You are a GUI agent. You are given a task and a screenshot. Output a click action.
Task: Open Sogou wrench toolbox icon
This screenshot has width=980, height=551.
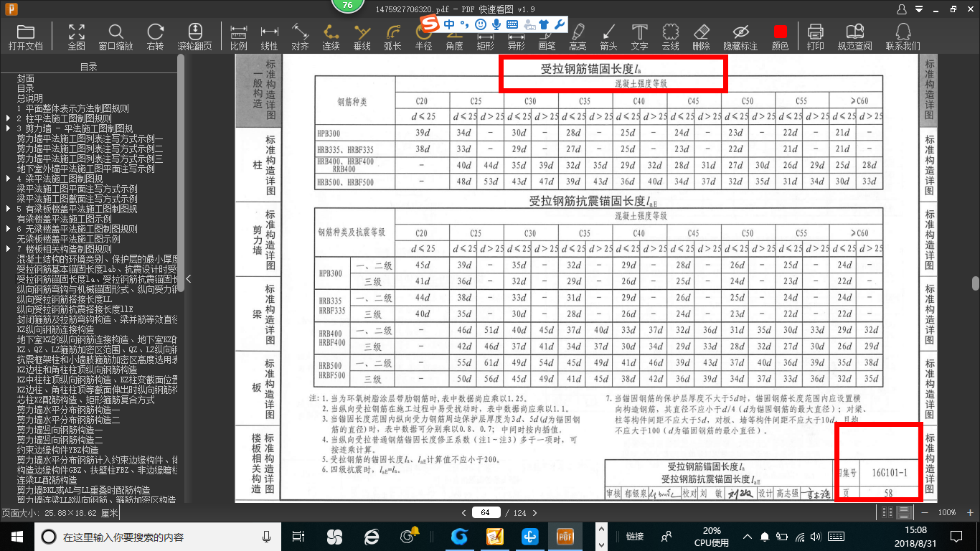(x=559, y=24)
